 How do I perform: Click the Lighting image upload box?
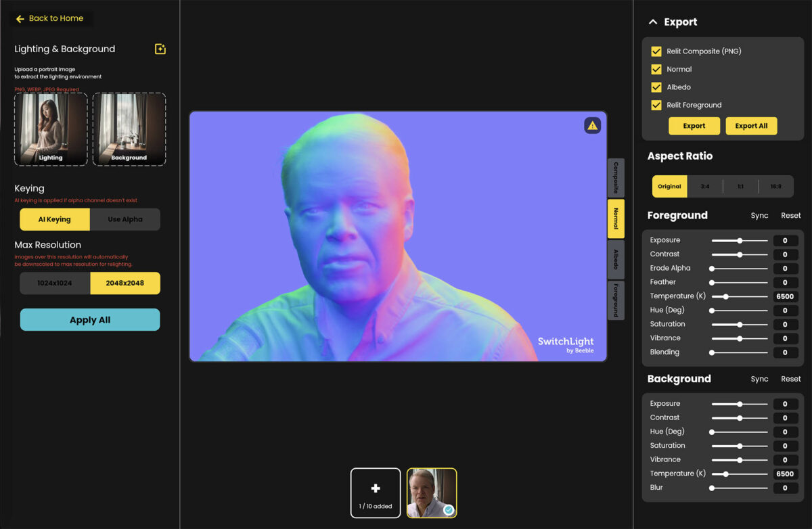click(x=51, y=129)
